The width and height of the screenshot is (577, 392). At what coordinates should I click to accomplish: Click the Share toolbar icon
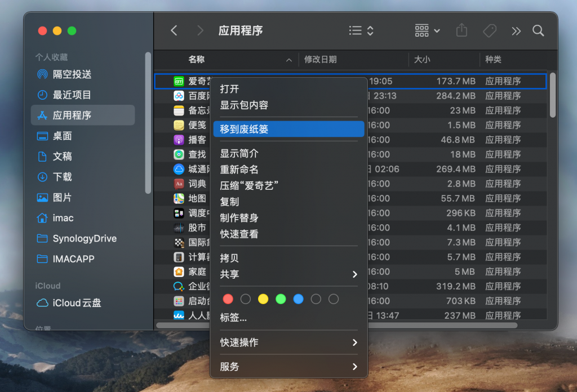(461, 30)
